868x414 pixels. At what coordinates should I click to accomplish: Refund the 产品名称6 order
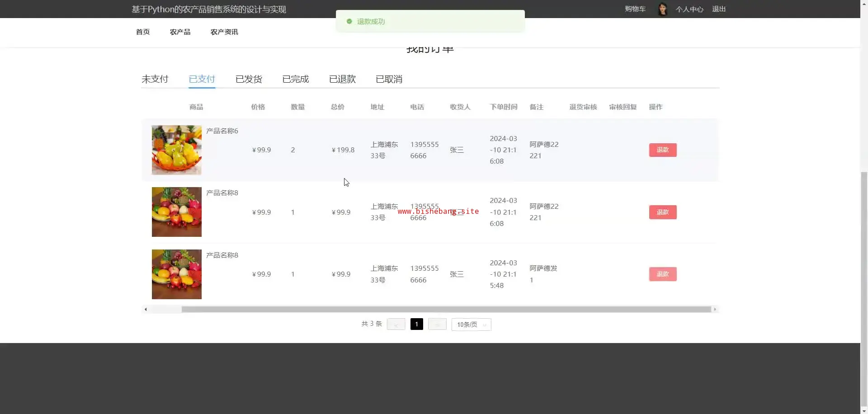[x=662, y=150]
